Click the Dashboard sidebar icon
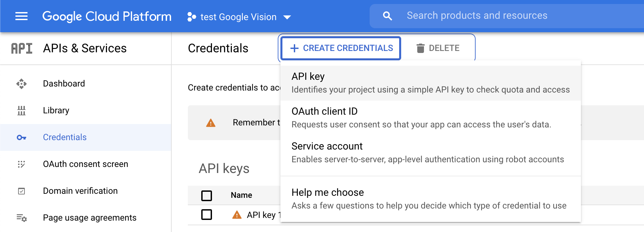Image resolution: width=644 pixels, height=232 pixels. [21, 83]
